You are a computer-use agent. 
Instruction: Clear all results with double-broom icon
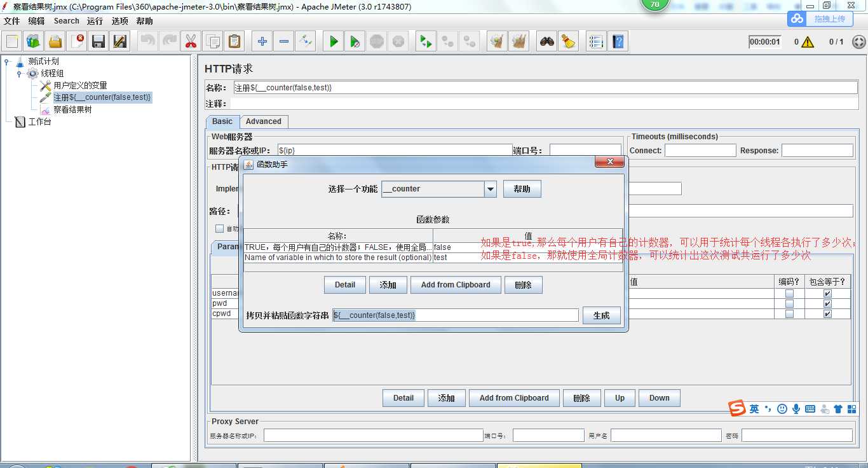coord(519,42)
